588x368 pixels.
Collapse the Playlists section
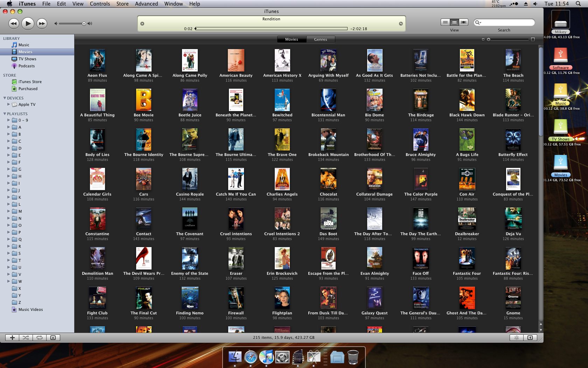(x=4, y=114)
